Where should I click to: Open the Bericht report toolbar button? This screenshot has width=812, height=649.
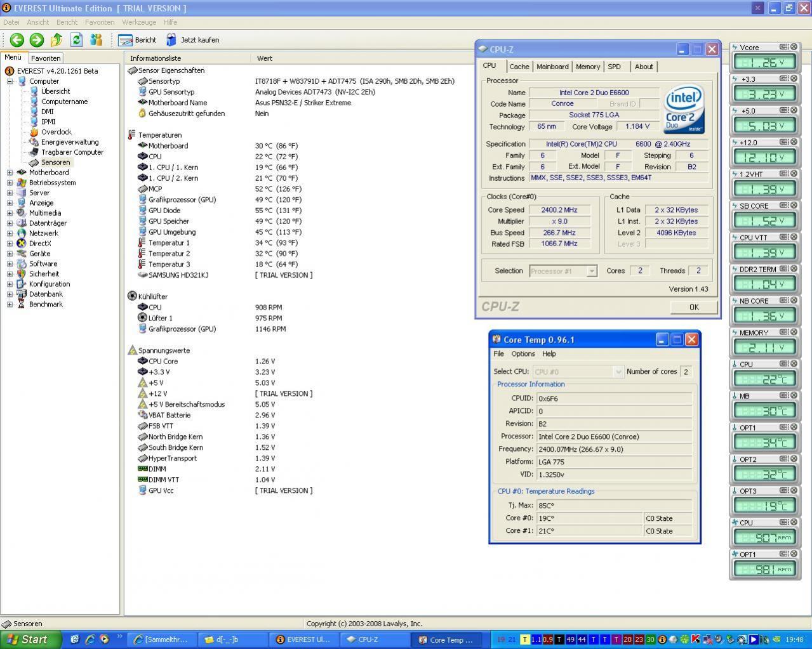tap(138, 40)
